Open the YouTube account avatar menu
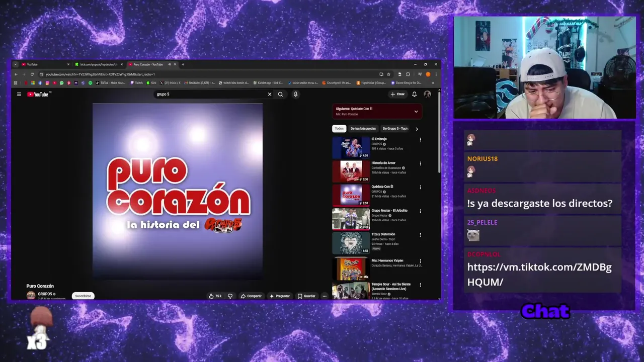The height and width of the screenshot is (362, 644). [427, 94]
